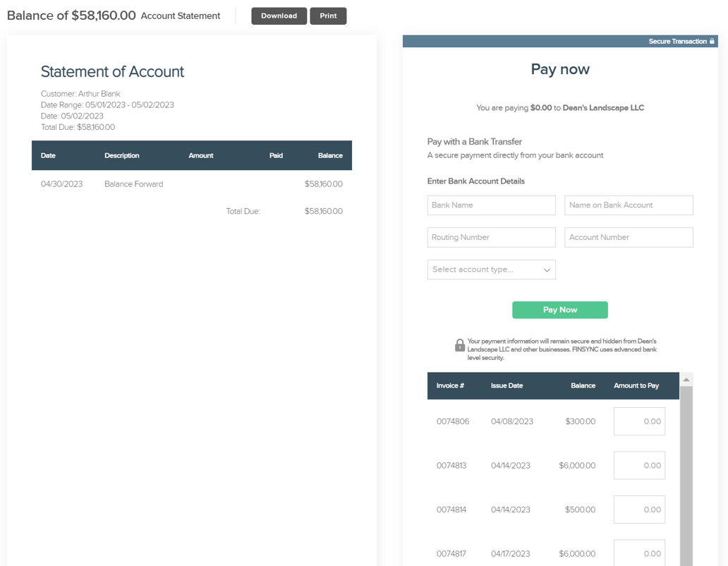This screenshot has width=728, height=566.
Task: Click the Routing Number field
Action: point(491,237)
